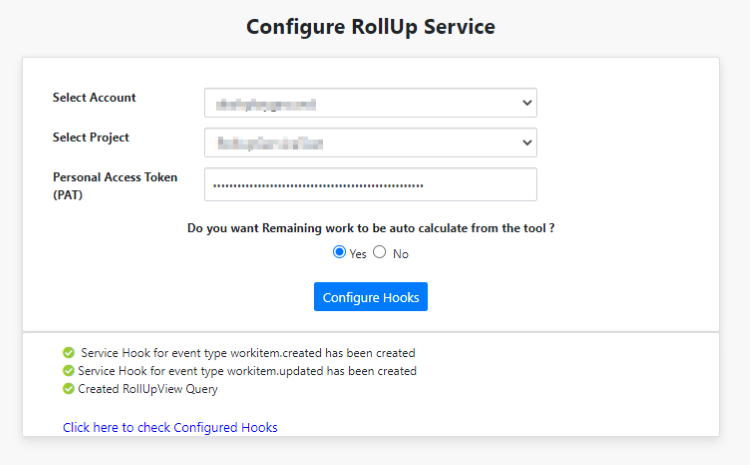Image resolution: width=750 pixels, height=465 pixels.
Task: Select the Yes radio button
Action: [339, 253]
